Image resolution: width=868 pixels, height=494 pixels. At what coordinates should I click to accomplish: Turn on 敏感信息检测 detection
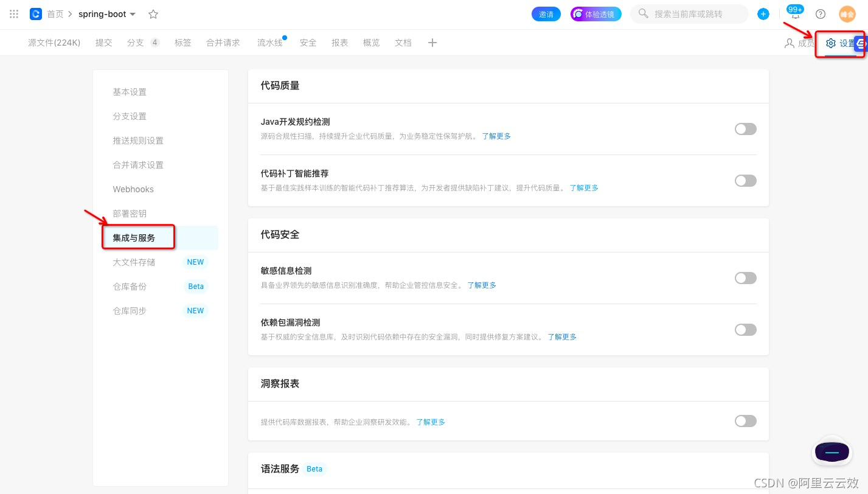click(745, 278)
